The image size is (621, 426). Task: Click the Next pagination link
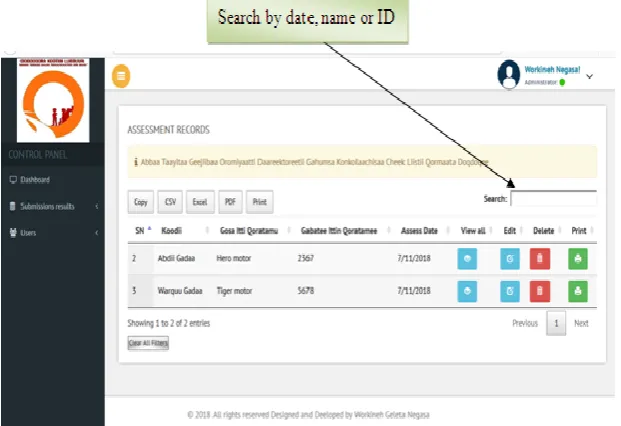581,323
